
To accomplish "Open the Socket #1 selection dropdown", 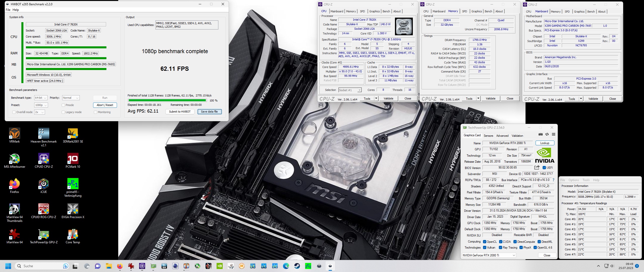I will click(x=350, y=90).
